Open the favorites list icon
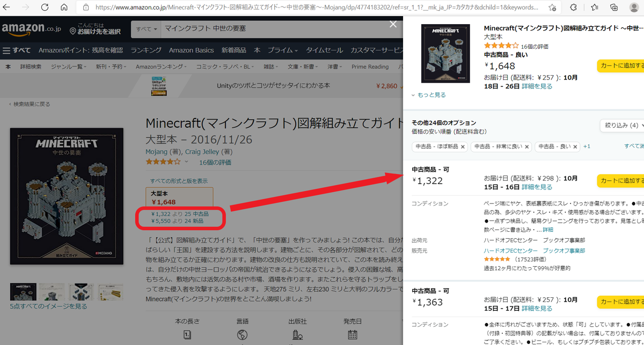 point(595,8)
